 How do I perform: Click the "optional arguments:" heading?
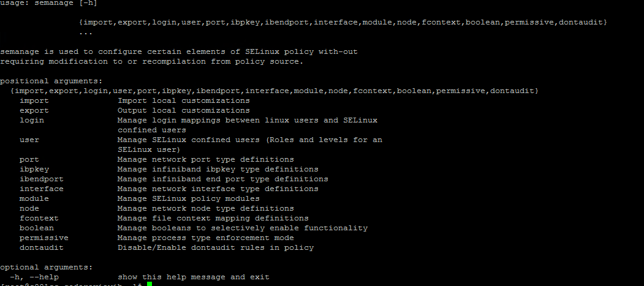point(46,267)
